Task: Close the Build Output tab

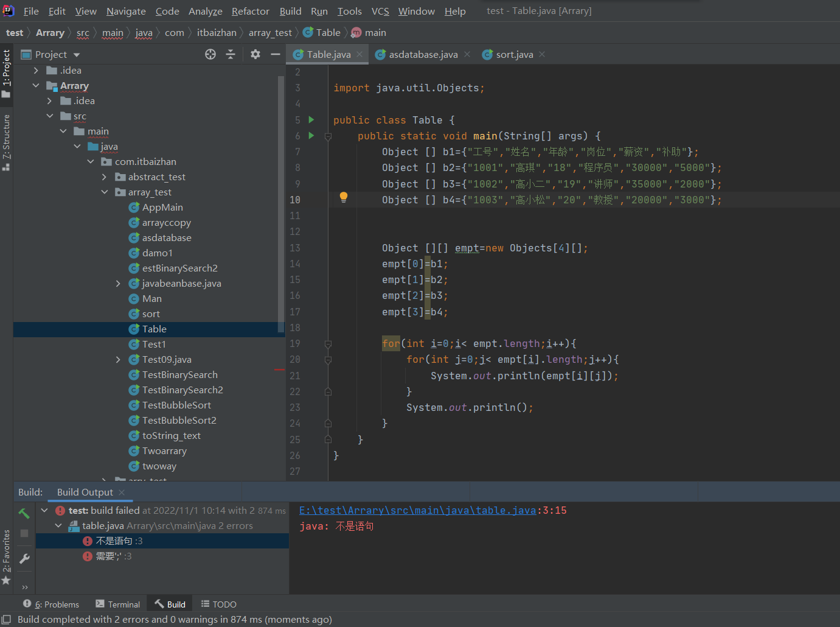Action: (x=122, y=492)
